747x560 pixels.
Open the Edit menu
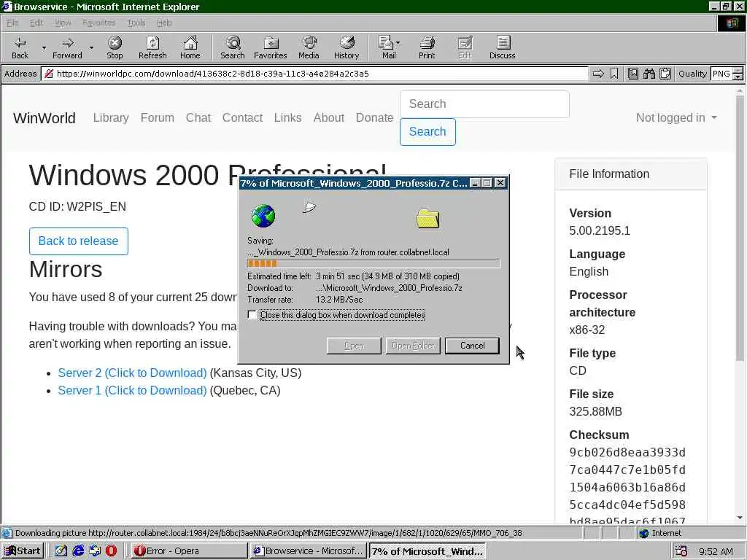[x=36, y=23]
